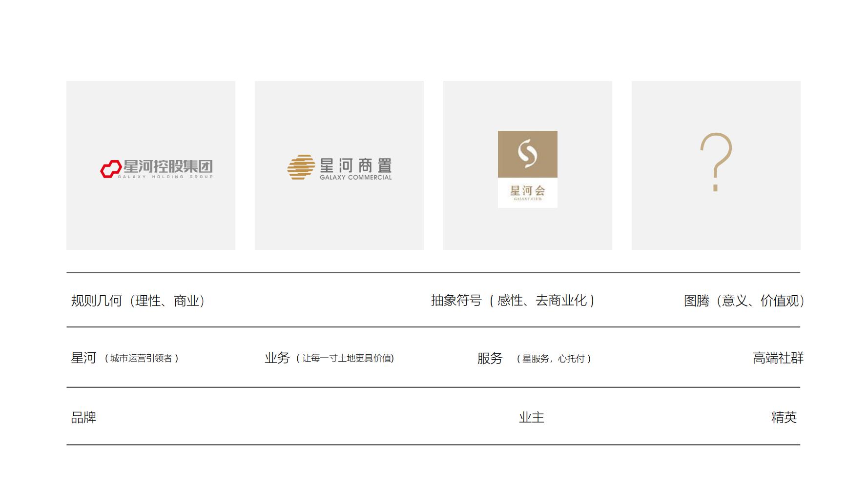Image resolution: width=868 pixels, height=488 pixels.
Task: Select the grey card containing the question mark
Action: click(716, 165)
